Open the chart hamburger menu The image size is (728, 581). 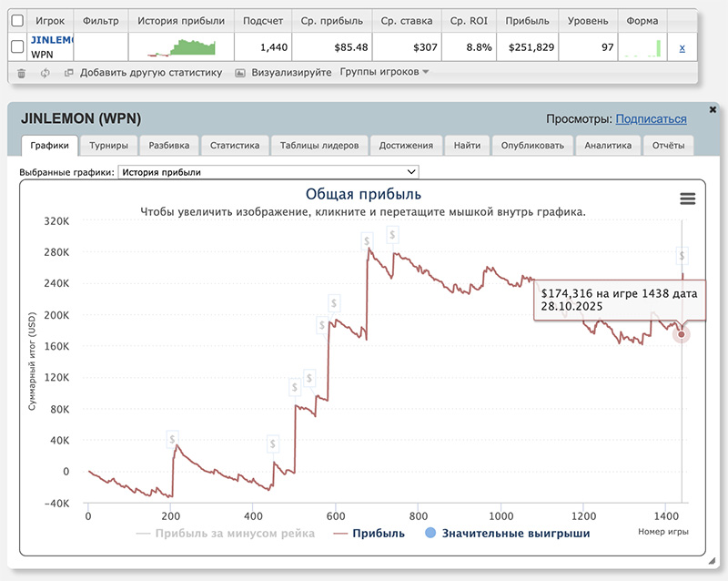point(687,199)
